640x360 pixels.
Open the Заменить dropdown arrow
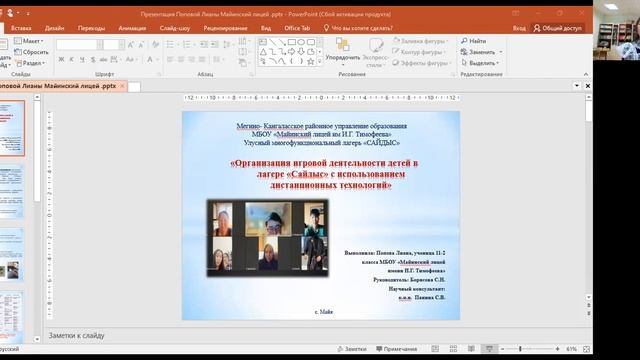click(x=501, y=52)
